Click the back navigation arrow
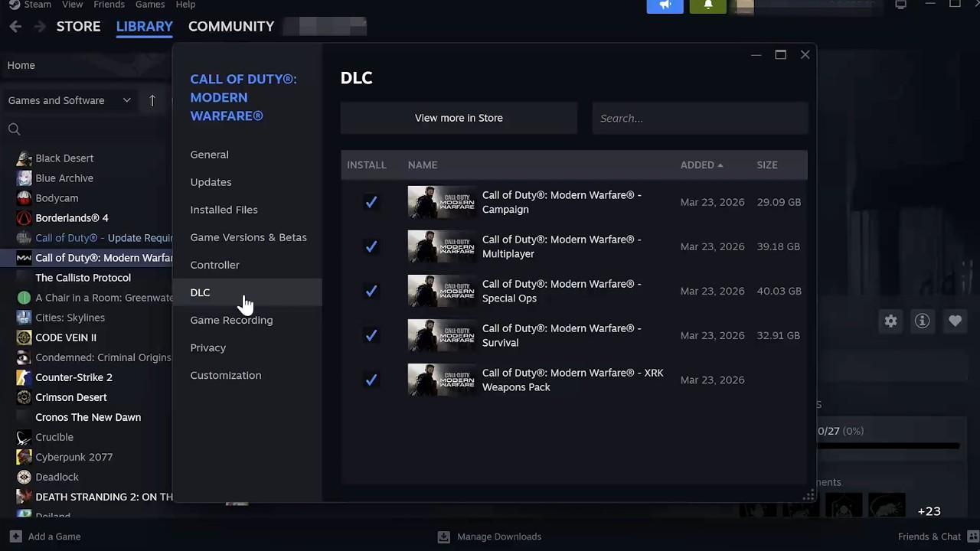 (x=15, y=27)
